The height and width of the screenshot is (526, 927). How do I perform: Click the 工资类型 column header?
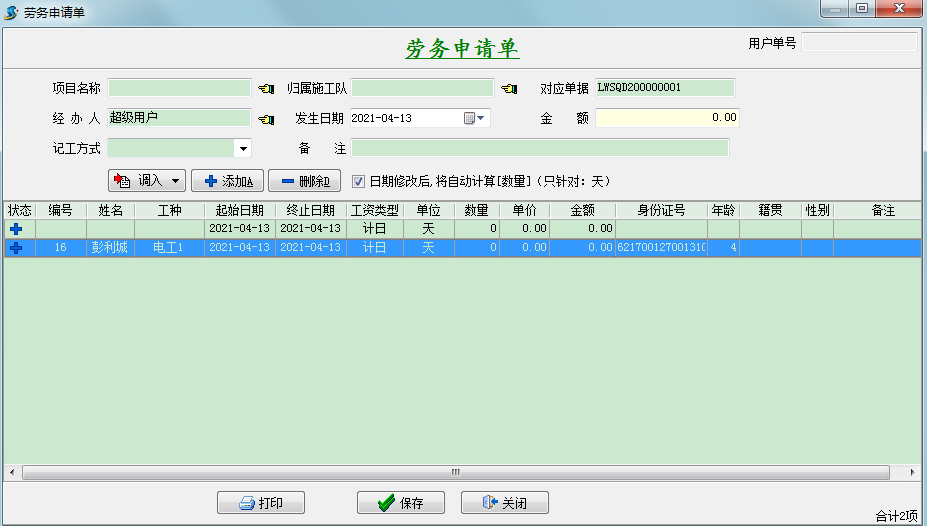374,211
